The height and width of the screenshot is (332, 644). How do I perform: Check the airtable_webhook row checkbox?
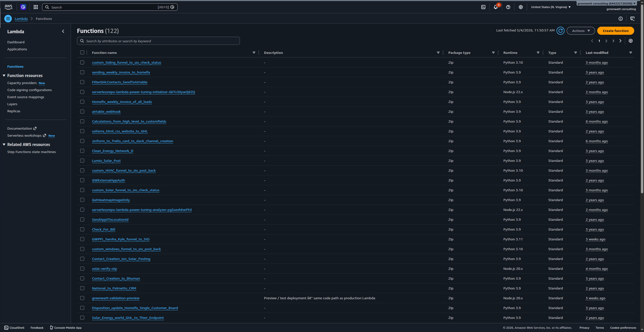click(x=82, y=112)
